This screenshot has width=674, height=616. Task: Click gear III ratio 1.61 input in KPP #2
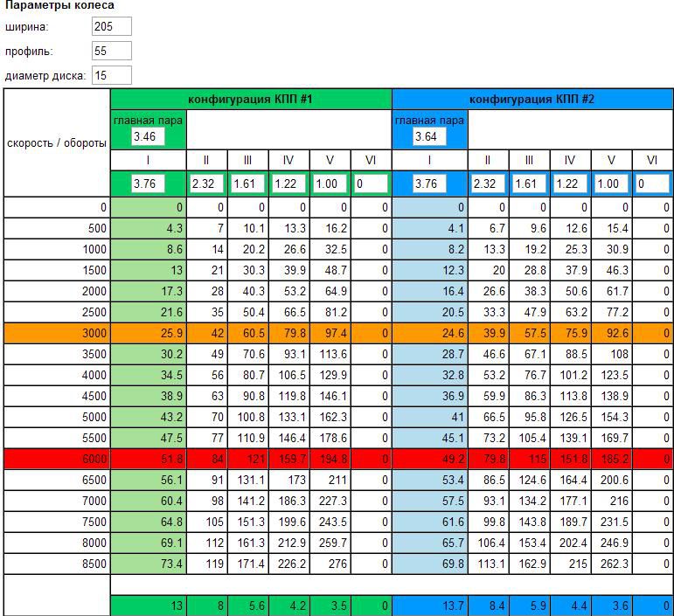(529, 183)
